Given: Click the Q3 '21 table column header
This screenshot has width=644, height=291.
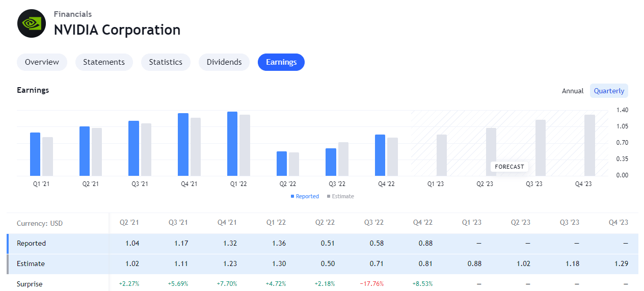Looking at the screenshot, I should click(x=178, y=223).
